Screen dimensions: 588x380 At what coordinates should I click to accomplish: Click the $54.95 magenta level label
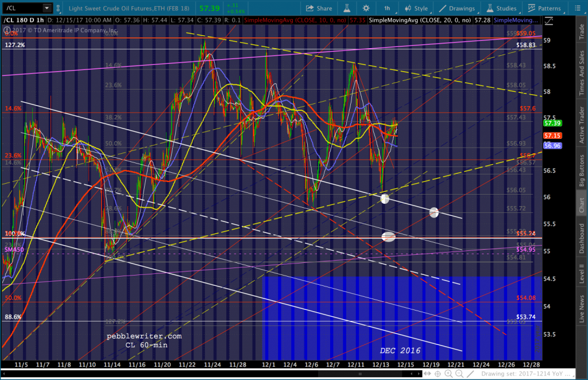(x=526, y=250)
